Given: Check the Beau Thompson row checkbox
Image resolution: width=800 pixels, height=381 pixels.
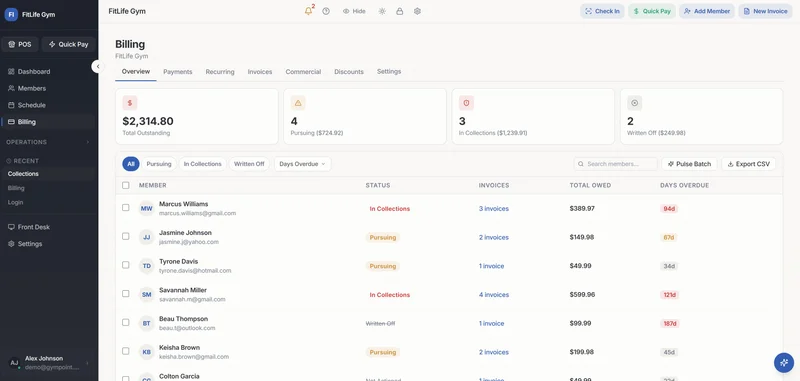Looking at the screenshot, I should point(126,322).
